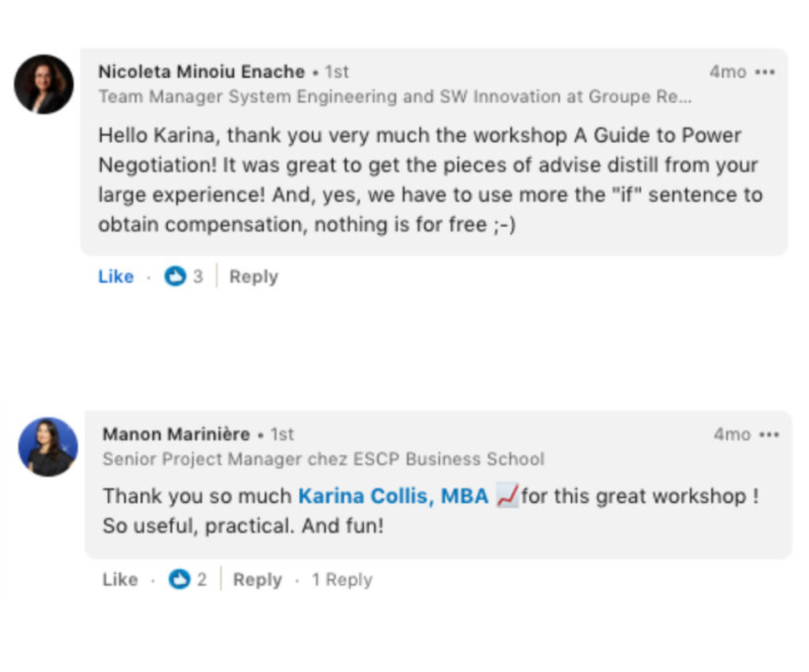Click the Nicoleta Minoiu Enache name link
Viewport: 809px width, 672px height.
tap(202, 72)
